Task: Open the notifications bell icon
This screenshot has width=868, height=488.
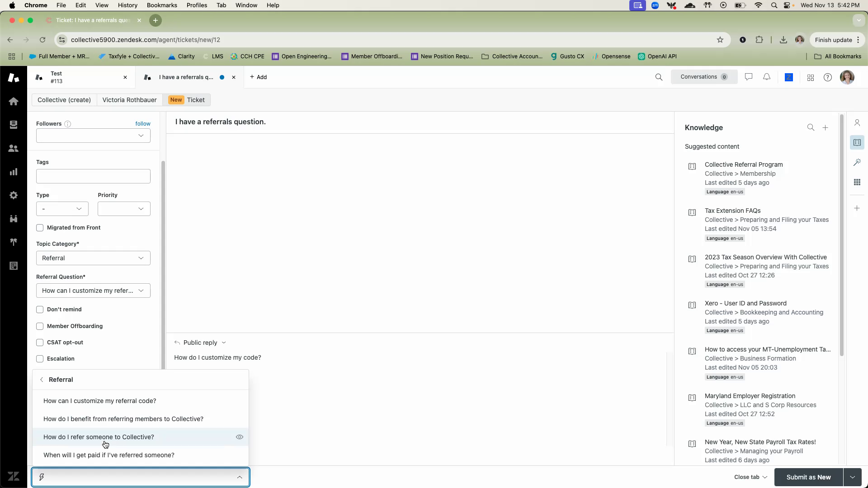Action: click(767, 77)
